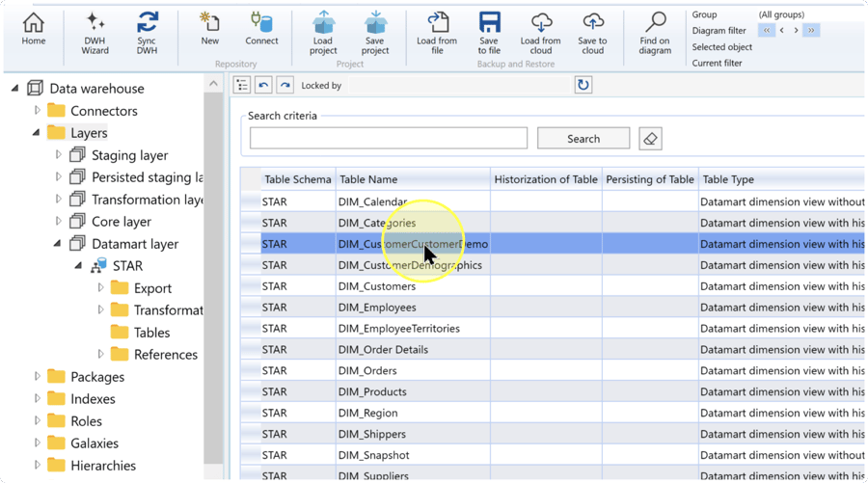The width and height of the screenshot is (868, 483).
Task: Click the redo arrow icon
Action: (x=285, y=85)
